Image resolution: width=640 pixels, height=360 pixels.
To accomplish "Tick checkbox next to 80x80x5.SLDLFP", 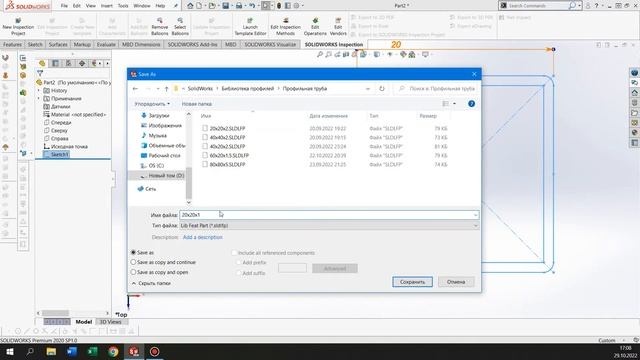I will pyautogui.click(x=205, y=164).
